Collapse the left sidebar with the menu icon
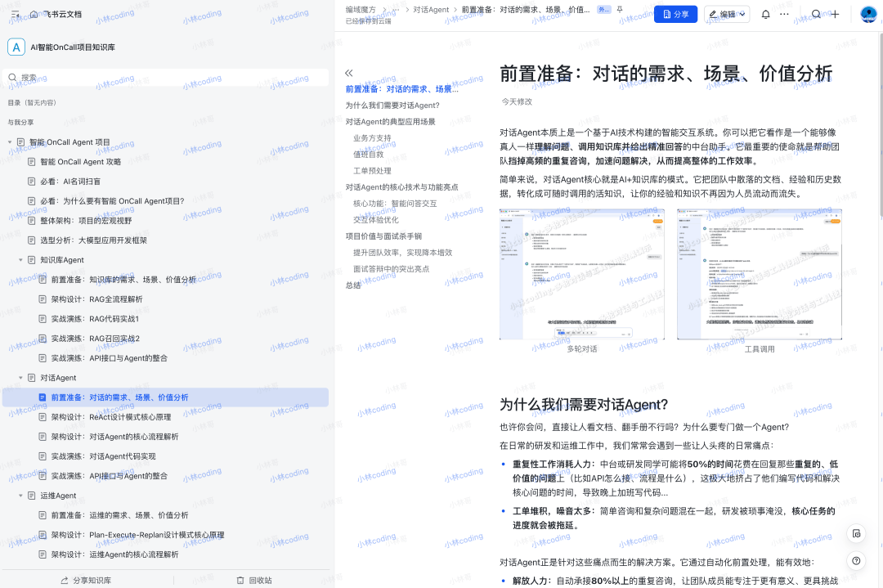 [x=14, y=14]
